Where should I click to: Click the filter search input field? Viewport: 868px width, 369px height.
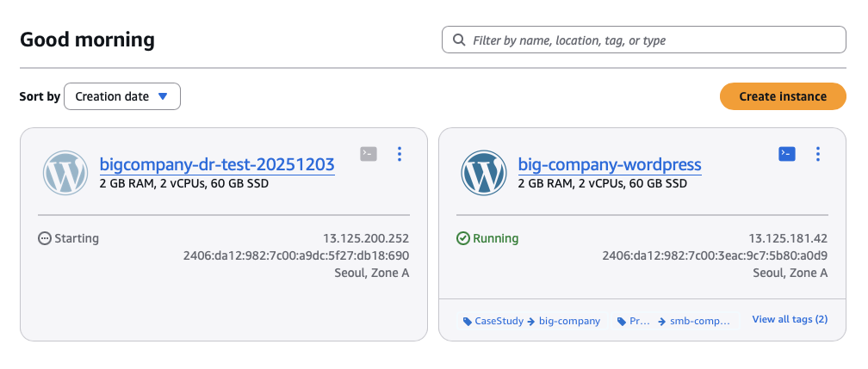(654, 40)
